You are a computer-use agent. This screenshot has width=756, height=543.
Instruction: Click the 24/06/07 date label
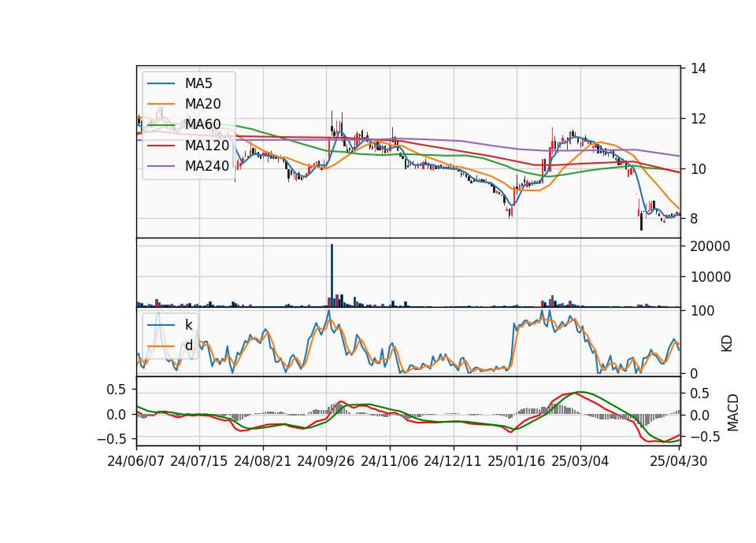pyautogui.click(x=136, y=461)
